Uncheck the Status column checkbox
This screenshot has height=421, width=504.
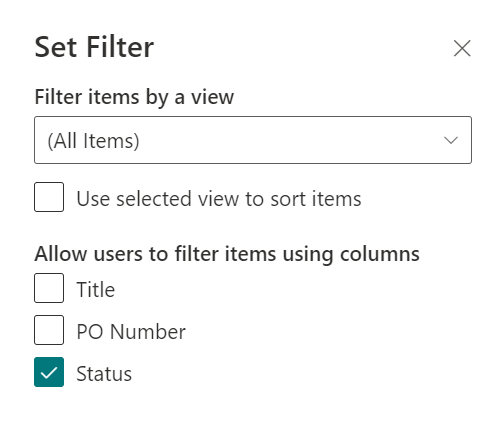[49, 372]
